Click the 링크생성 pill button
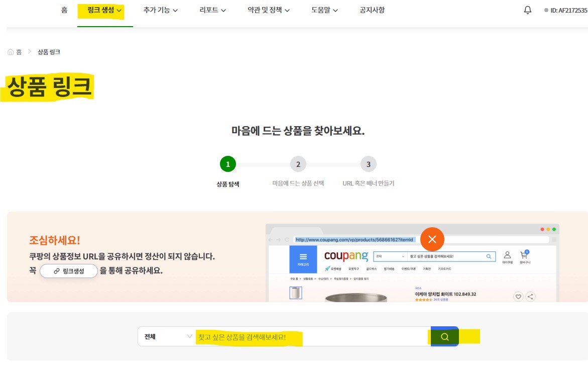This screenshot has height=365, width=588. pos(69,271)
